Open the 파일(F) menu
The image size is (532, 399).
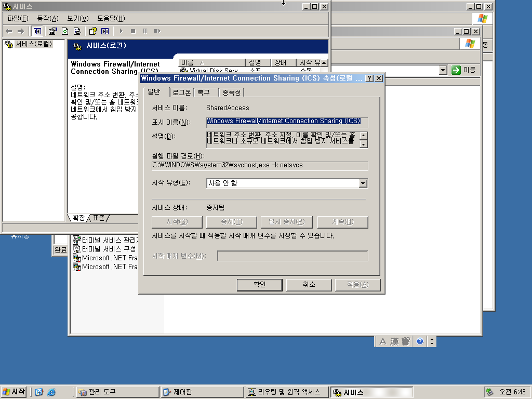[18, 18]
